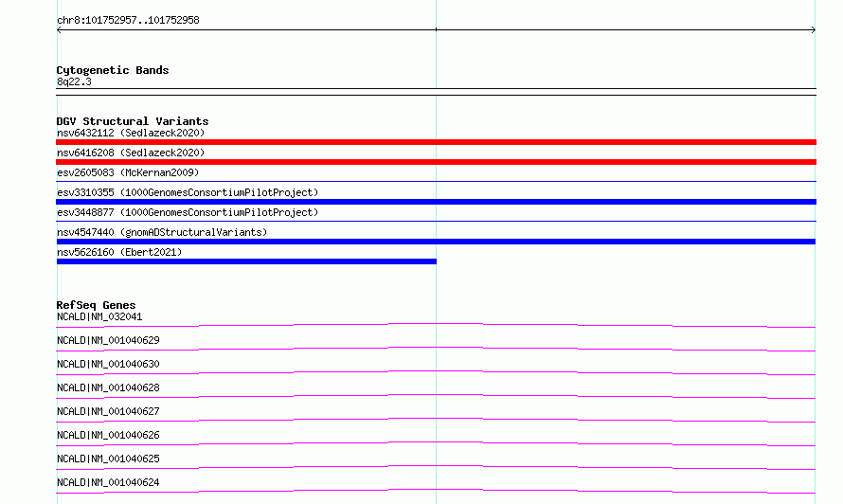The height and width of the screenshot is (504, 843).
Task: Click the magenta line for NM_001040626
Action: pos(436,443)
